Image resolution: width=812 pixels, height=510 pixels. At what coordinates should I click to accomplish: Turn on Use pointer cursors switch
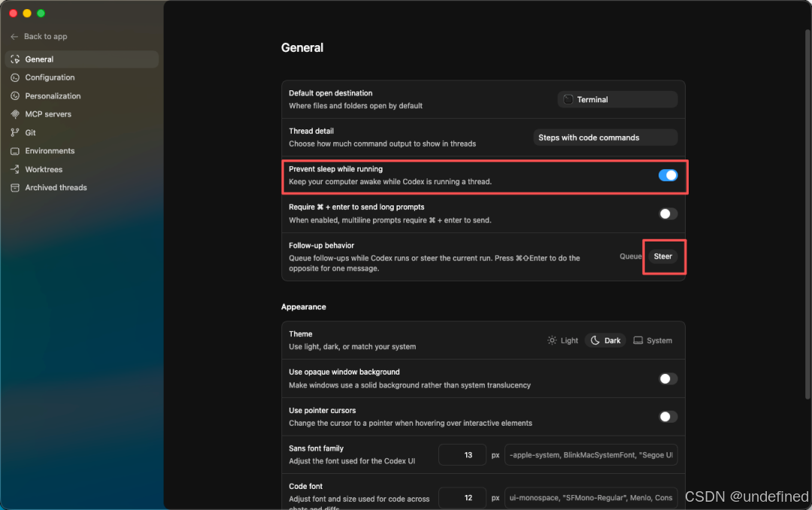668,417
